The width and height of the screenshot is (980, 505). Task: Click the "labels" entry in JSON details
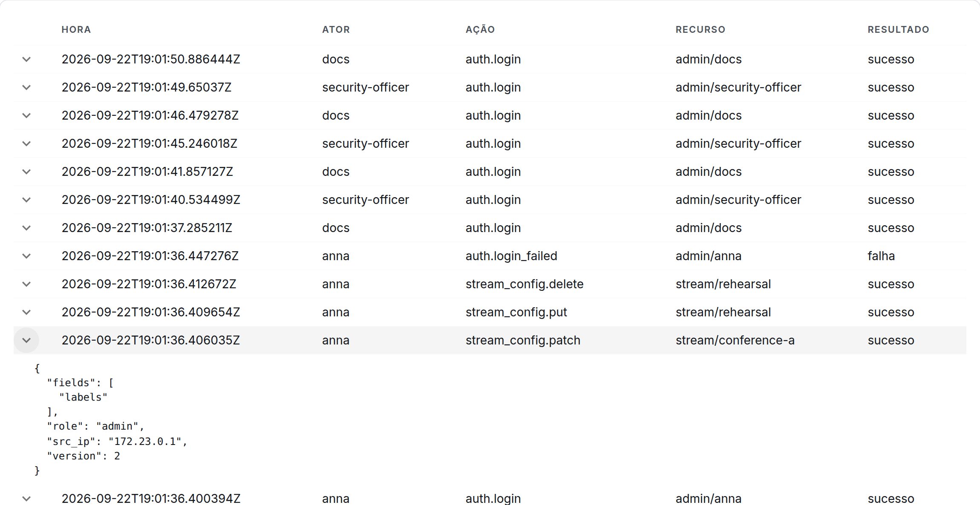coord(84,397)
